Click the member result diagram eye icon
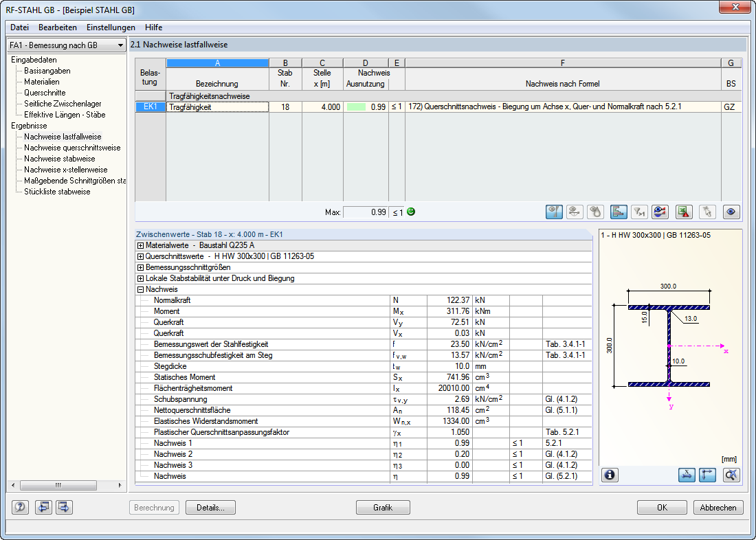This screenshot has width=756, height=540. pos(575,212)
